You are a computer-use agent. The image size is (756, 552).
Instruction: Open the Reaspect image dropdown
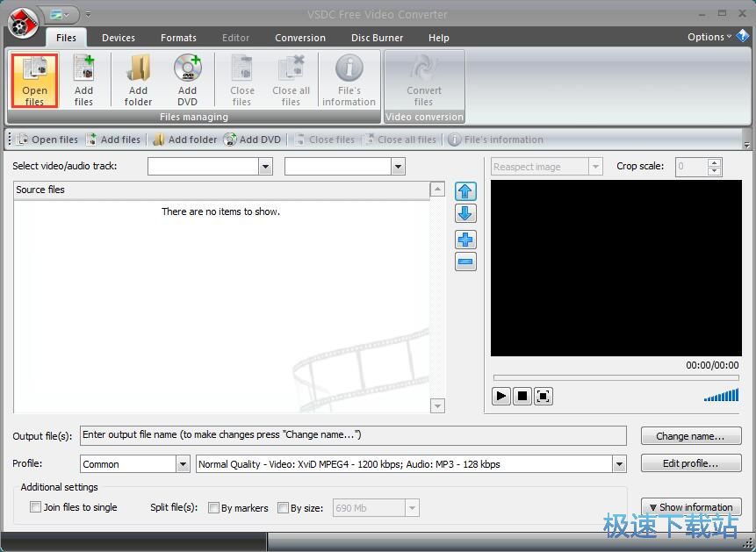597,166
